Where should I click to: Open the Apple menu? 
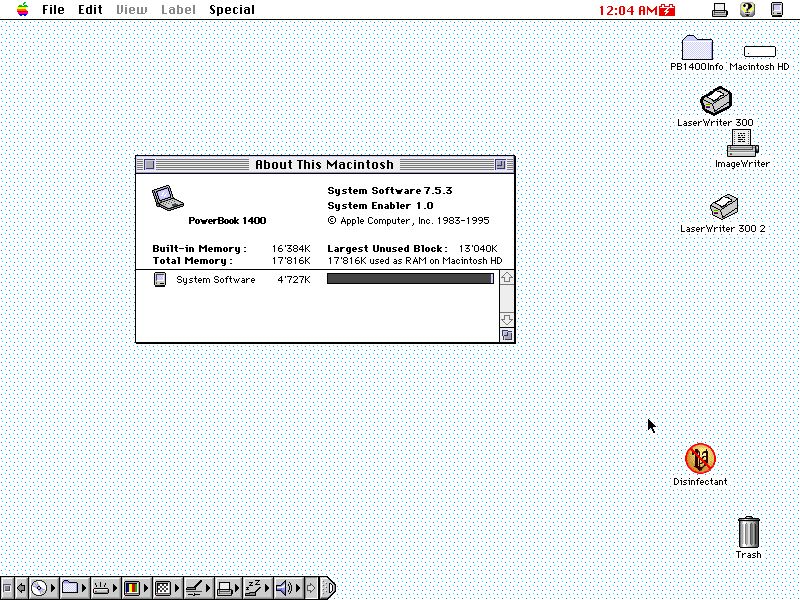22,9
